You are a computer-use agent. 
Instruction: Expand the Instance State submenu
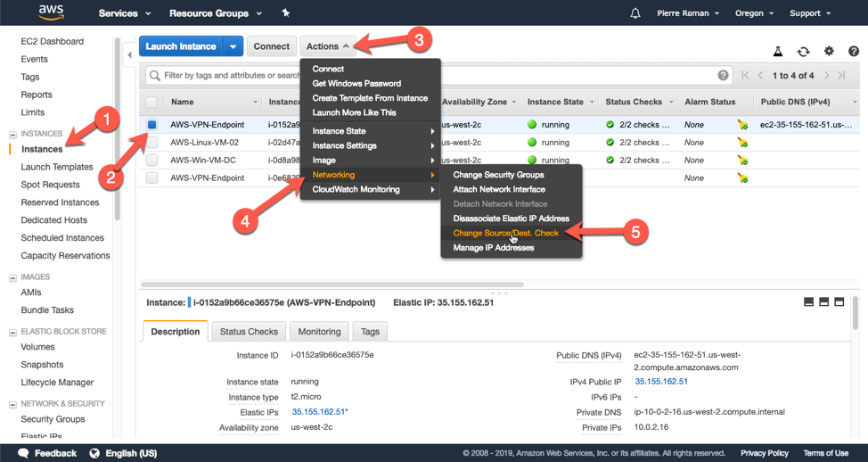[x=371, y=131]
